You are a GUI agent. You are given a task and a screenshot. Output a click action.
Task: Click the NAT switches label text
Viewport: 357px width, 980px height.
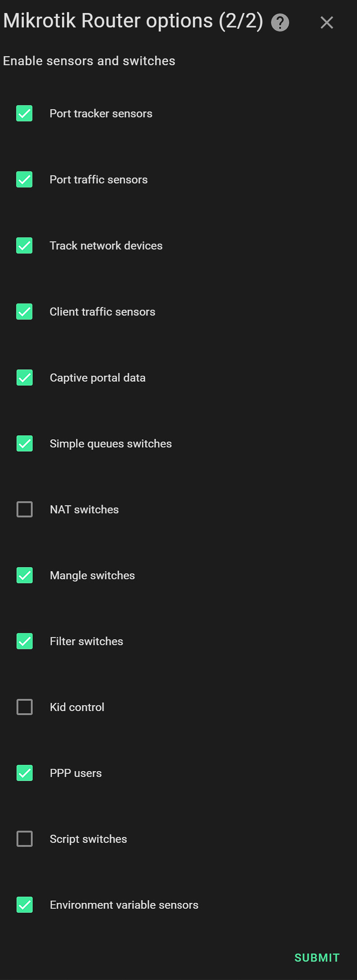pos(84,509)
